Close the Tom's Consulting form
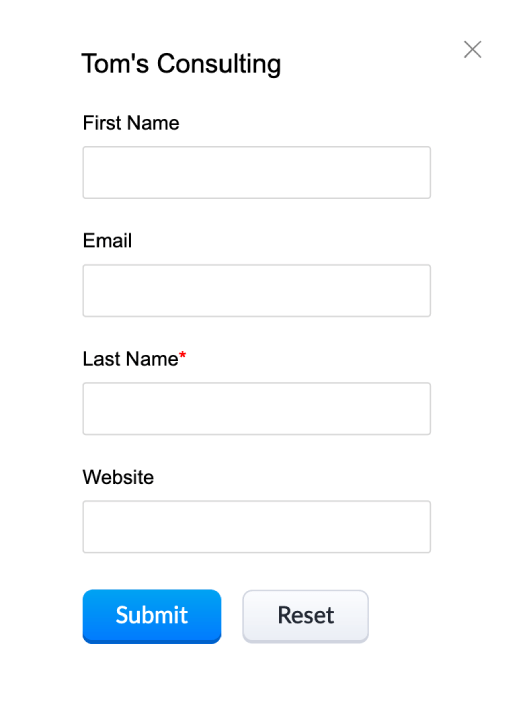The width and height of the screenshot is (524, 712). pos(472,49)
